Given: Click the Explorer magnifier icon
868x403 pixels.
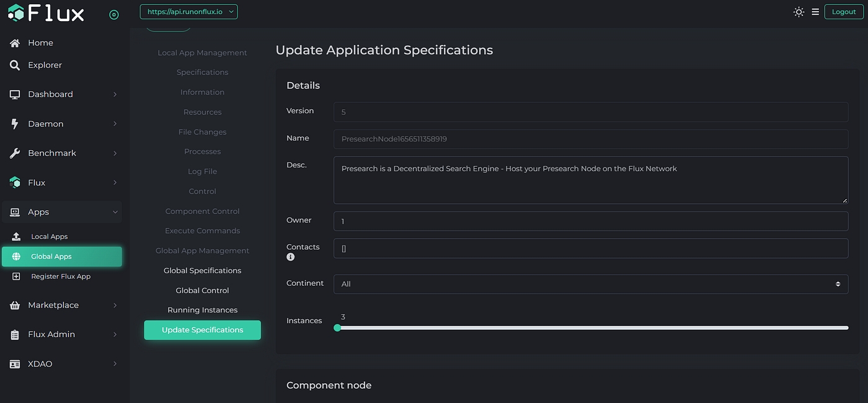Looking at the screenshot, I should point(15,65).
